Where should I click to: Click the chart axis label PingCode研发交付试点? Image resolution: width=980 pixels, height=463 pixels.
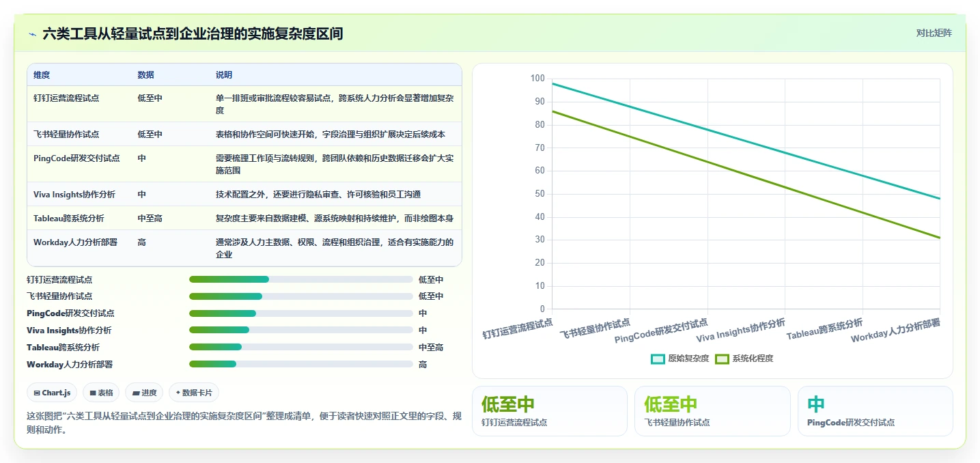click(x=661, y=331)
